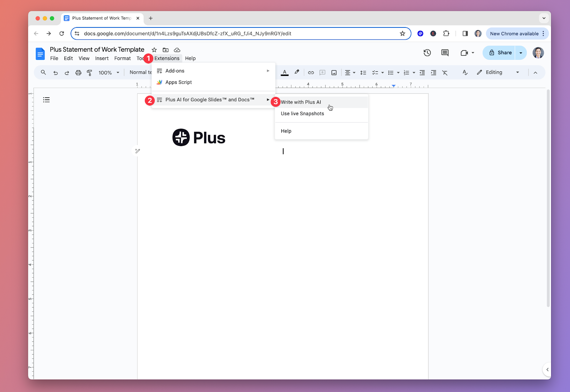
Task: Select Apps Script menu item
Action: tap(213, 82)
